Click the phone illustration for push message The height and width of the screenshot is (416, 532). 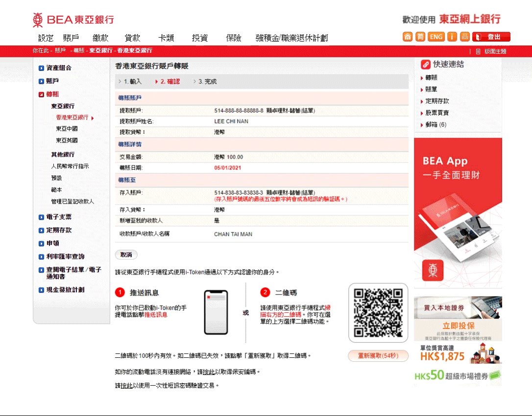pos(216,312)
